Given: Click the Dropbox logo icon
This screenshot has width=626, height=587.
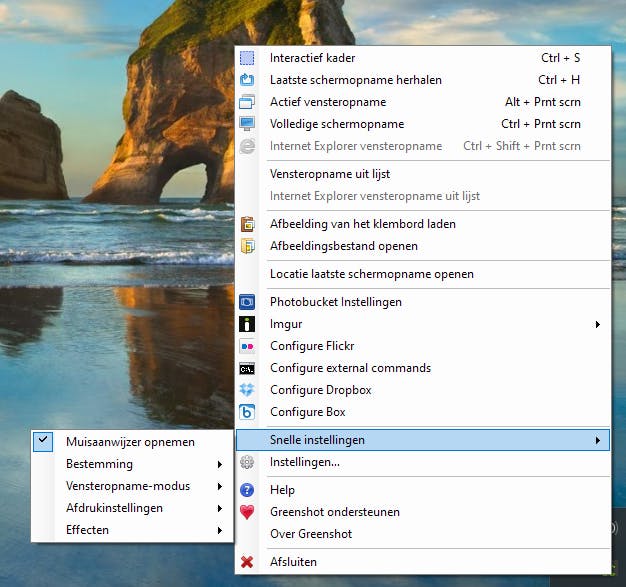Looking at the screenshot, I should coord(247,390).
